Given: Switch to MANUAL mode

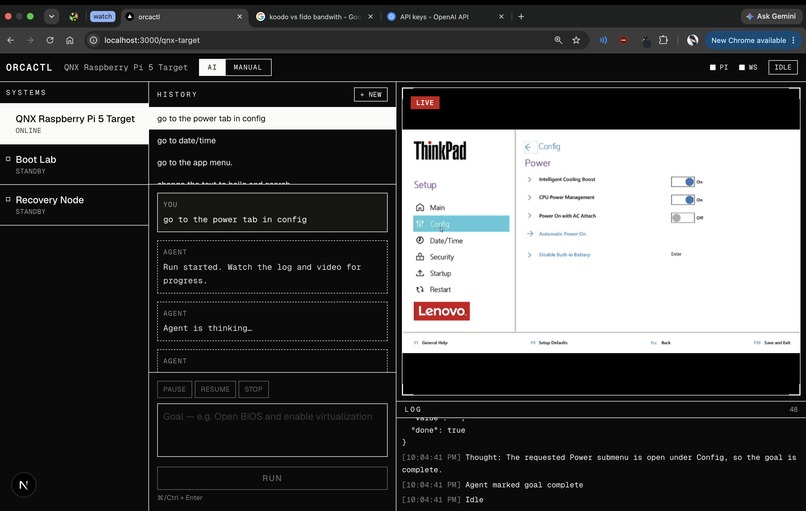Looking at the screenshot, I should [248, 67].
